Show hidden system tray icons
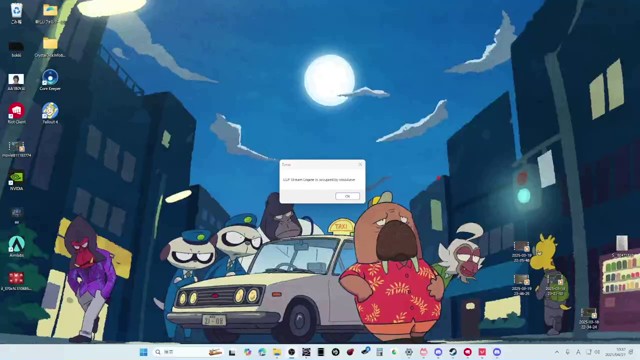The height and width of the screenshot is (360, 640). tap(557, 352)
